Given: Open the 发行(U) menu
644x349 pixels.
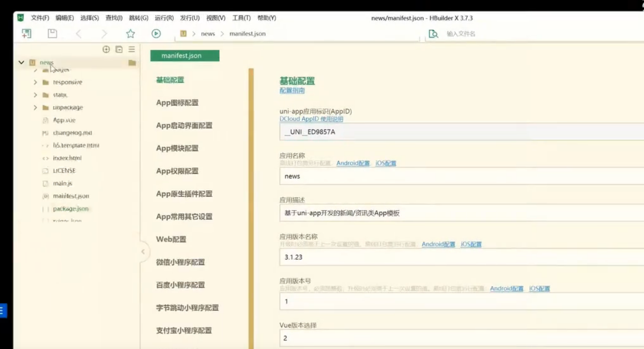Looking at the screenshot, I should [x=190, y=18].
